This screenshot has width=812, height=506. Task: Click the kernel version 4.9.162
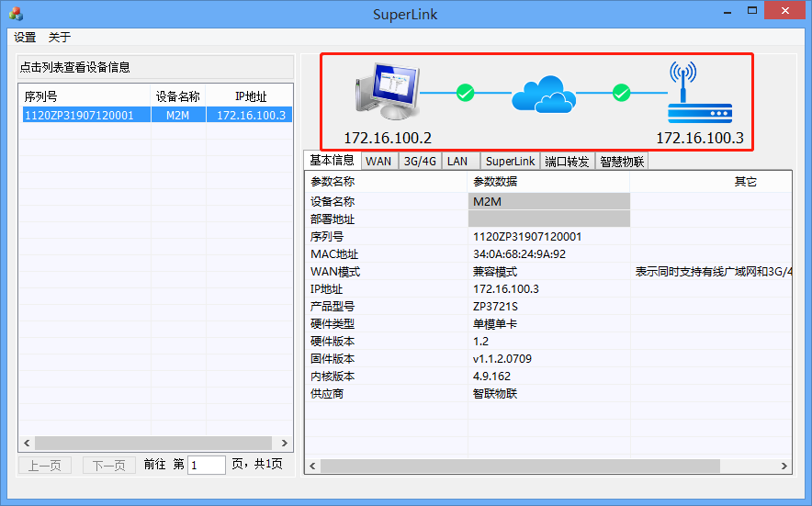pos(492,376)
